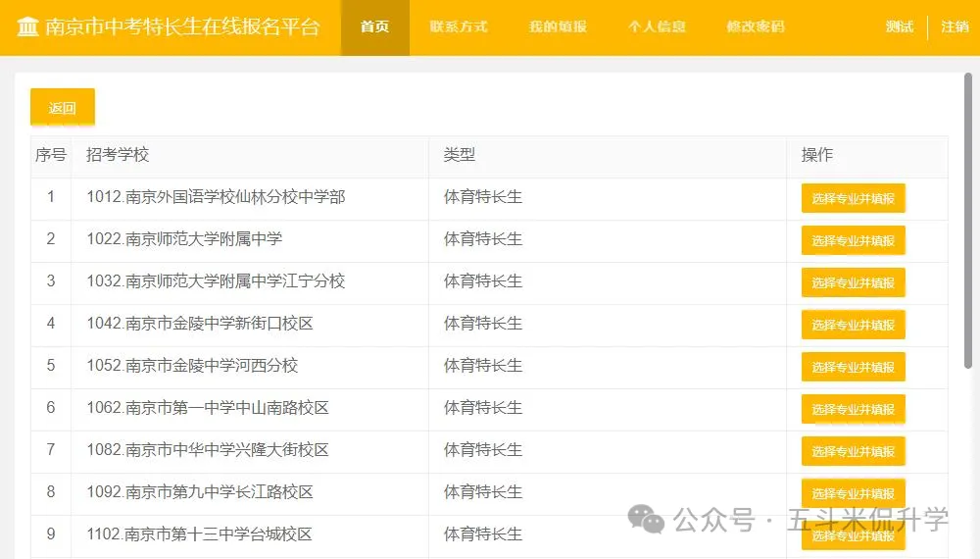Click 选择专业并填报 for 第十三中学台城校区
980x559 pixels.
pos(854,535)
